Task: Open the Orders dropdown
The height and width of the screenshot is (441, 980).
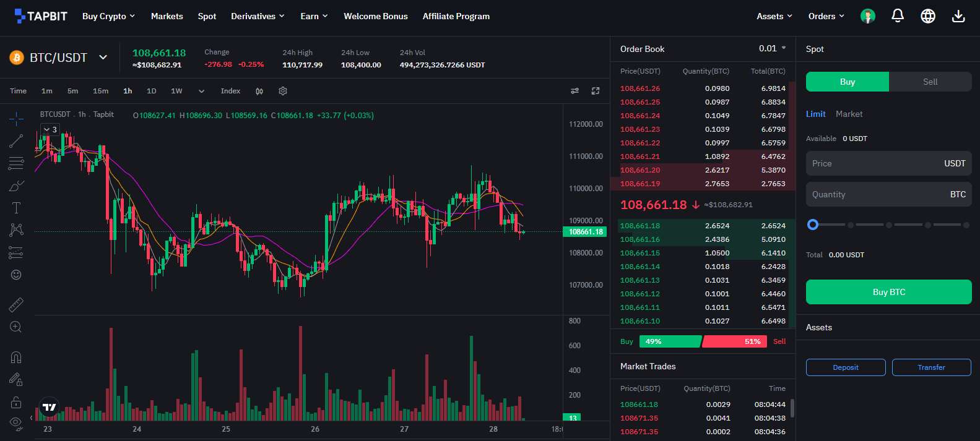Action: click(826, 16)
